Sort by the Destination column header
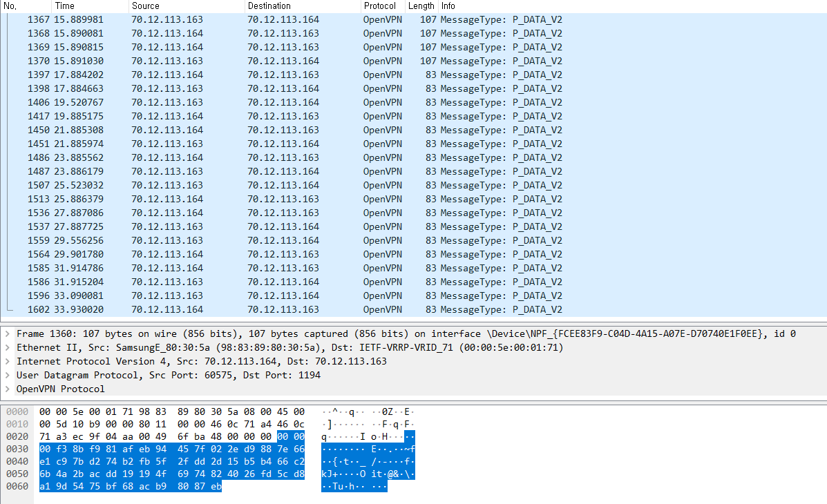 [303, 6]
